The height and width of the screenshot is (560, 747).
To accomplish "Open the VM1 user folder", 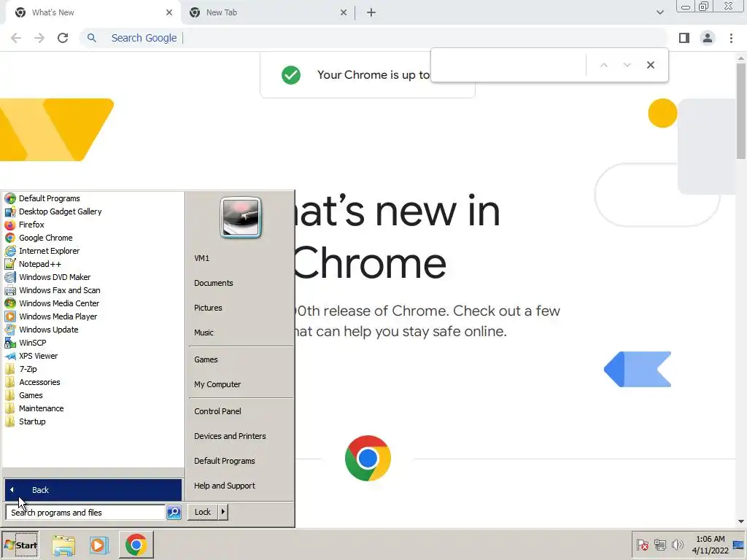I will (x=201, y=258).
